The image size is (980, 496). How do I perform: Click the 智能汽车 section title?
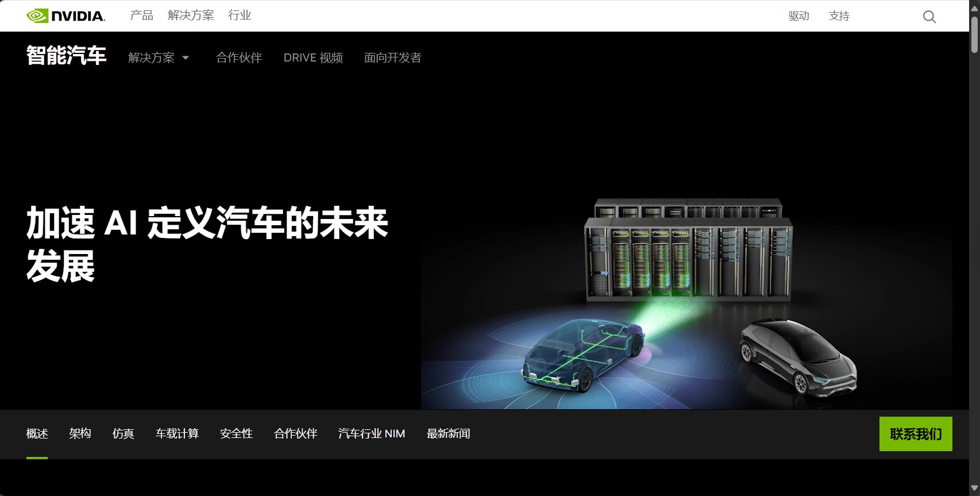click(66, 56)
